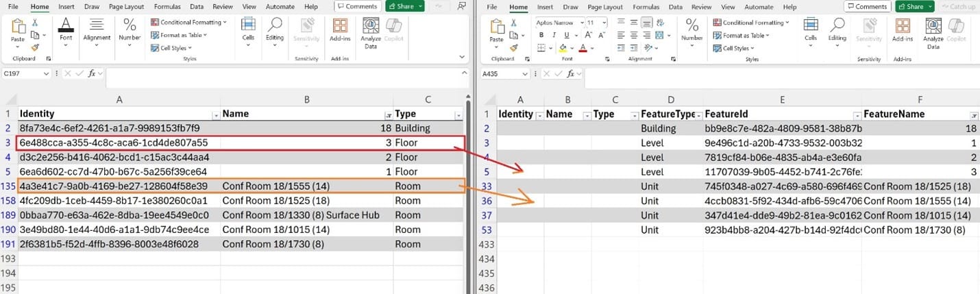Screen dimensions: 980x294
Task: Click Comments button in left window
Action: coord(357,6)
